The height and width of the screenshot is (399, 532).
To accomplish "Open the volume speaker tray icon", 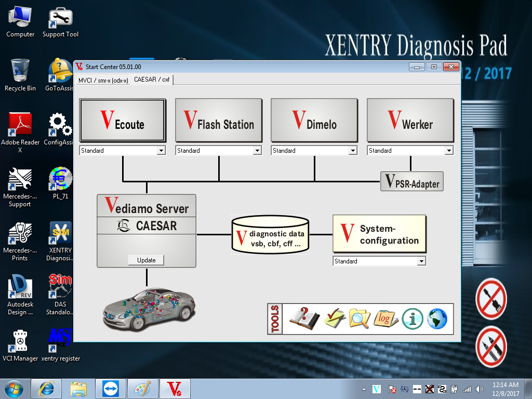I will (480, 389).
